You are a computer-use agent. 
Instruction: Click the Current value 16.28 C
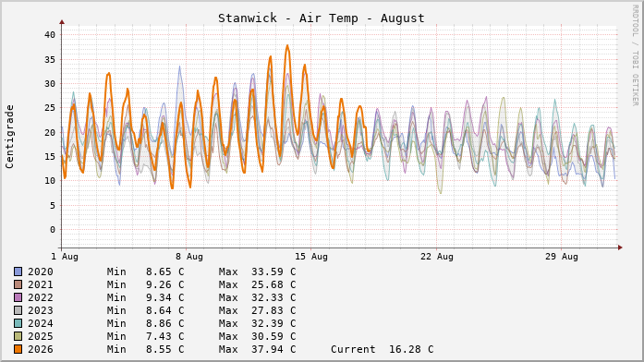click(x=411, y=349)
